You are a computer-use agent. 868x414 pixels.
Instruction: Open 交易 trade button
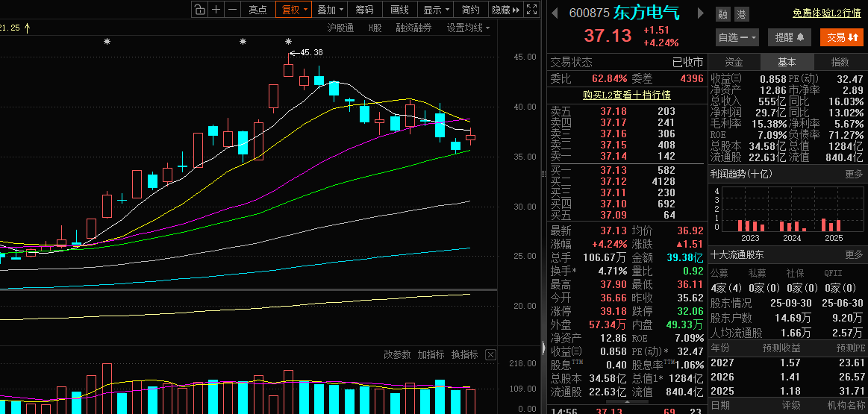(x=841, y=37)
